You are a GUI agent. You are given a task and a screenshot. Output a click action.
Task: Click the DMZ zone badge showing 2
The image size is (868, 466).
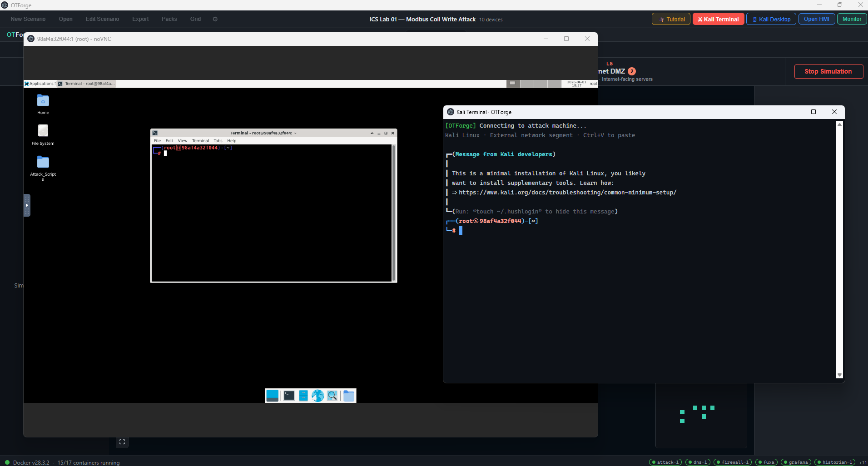tap(632, 71)
